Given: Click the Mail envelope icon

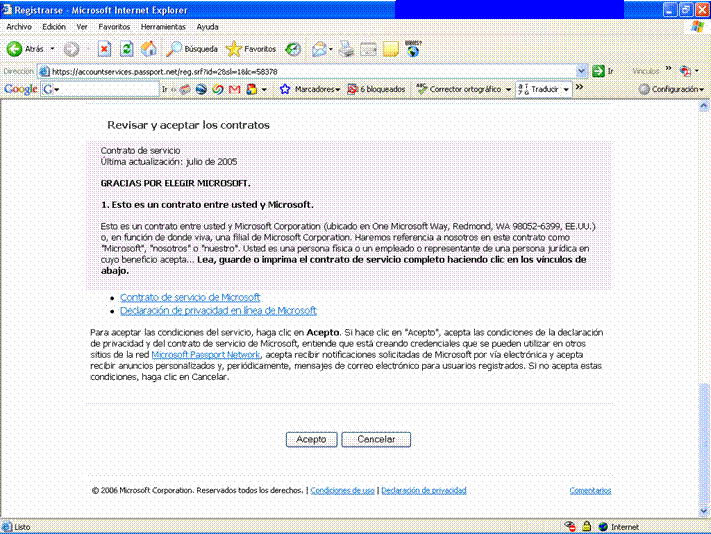Looking at the screenshot, I should (320, 48).
